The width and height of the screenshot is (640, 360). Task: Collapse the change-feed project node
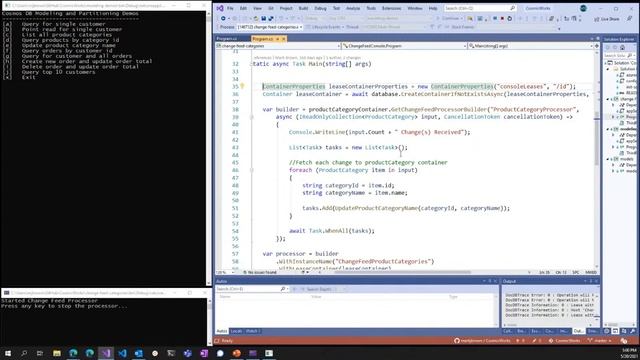point(608,99)
